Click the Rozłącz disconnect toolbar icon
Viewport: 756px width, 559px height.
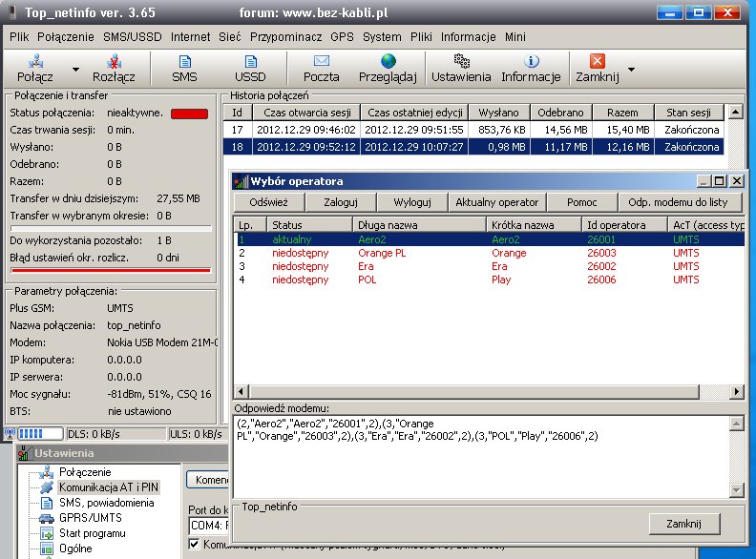(114, 62)
